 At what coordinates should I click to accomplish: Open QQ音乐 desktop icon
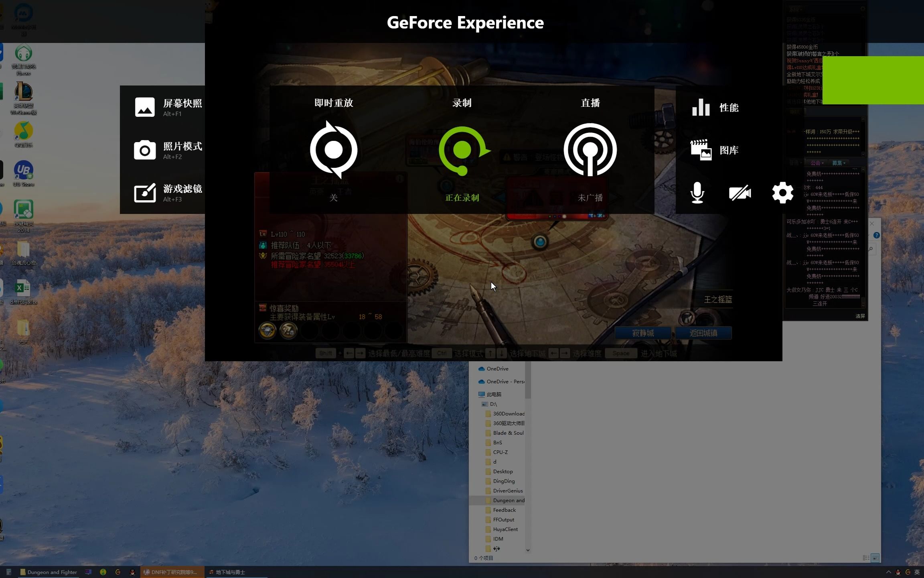pyautogui.click(x=24, y=135)
